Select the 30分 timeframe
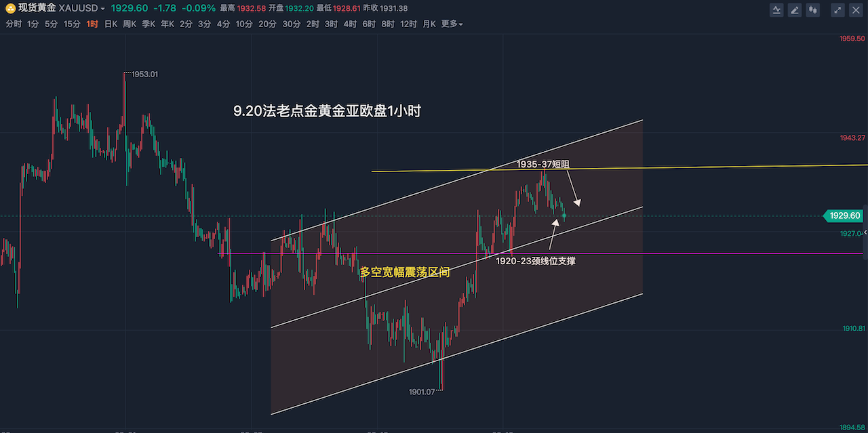 pyautogui.click(x=291, y=24)
